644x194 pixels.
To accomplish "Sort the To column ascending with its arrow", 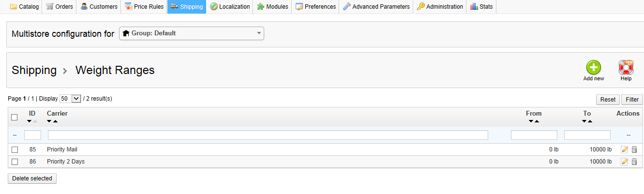I will tap(590, 121).
